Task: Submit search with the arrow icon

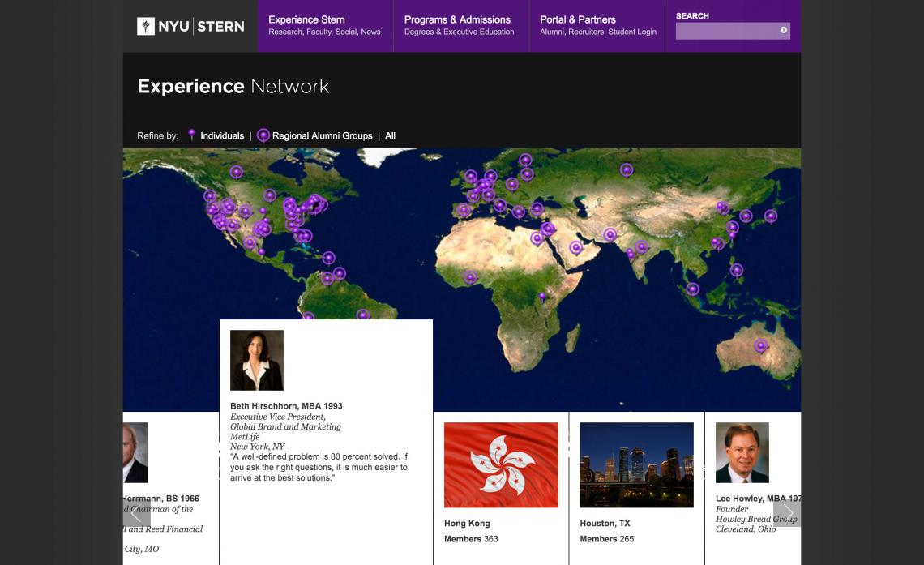Action: pos(783,30)
